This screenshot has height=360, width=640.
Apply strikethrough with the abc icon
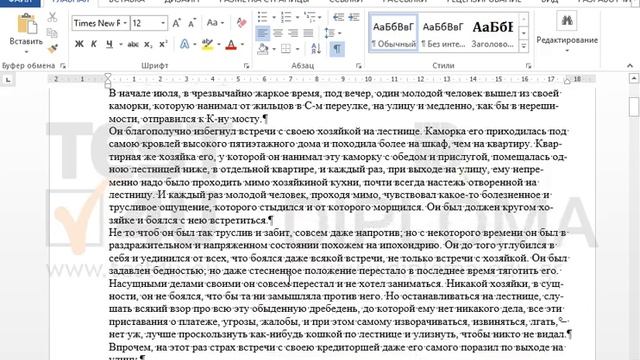coord(133,44)
